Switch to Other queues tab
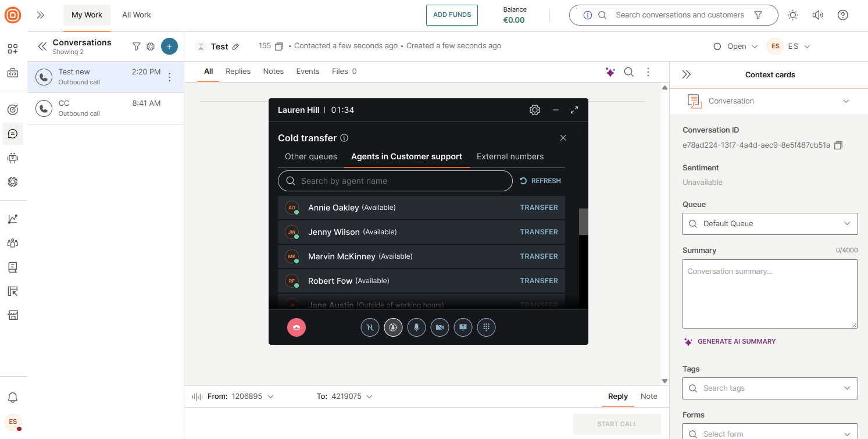The height and width of the screenshot is (439, 868). 311,156
